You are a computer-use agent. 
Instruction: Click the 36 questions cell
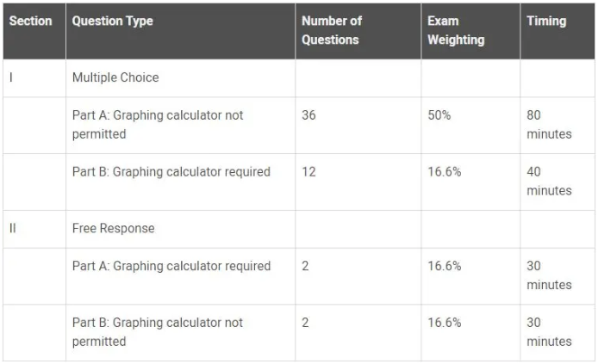tap(308, 115)
